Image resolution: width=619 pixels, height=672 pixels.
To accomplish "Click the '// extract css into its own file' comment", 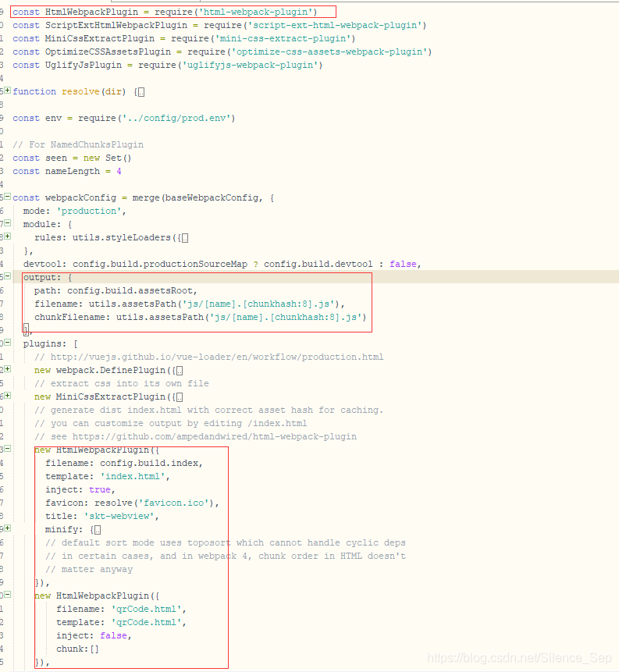I will click(x=122, y=384).
